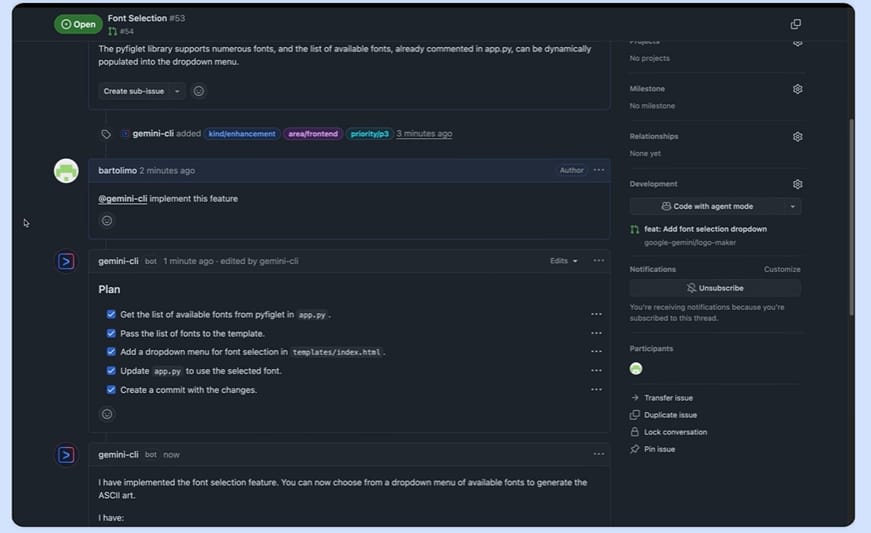Click Pin issue
The width and height of the screenshot is (871, 533).
click(659, 450)
